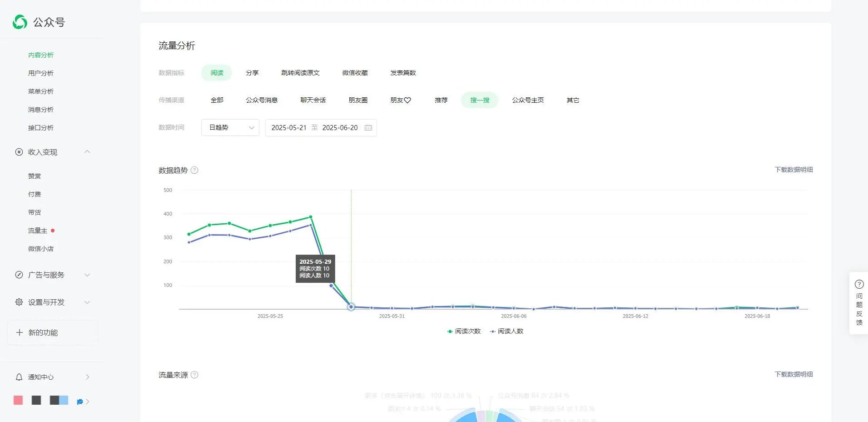Expand the account menu arrow
This screenshot has width=868, height=422.
tap(87, 402)
